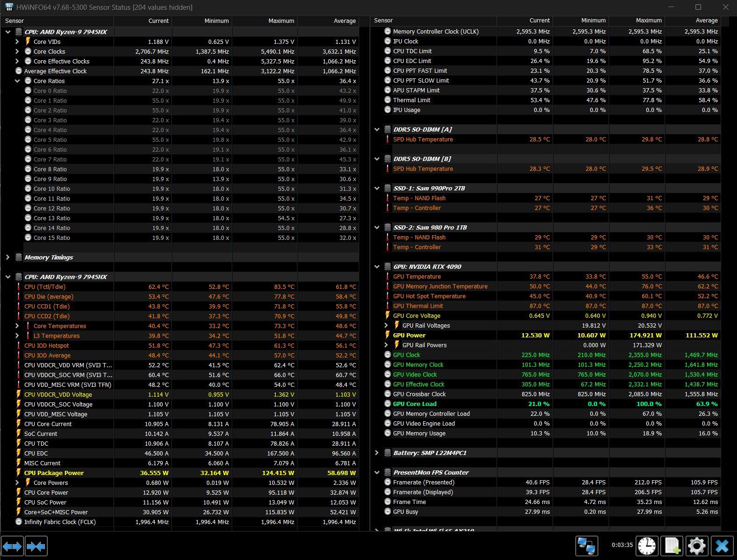Click the left panel Maximum column header
Image resolution: width=737 pixels, height=560 pixels.
pyautogui.click(x=265, y=21)
